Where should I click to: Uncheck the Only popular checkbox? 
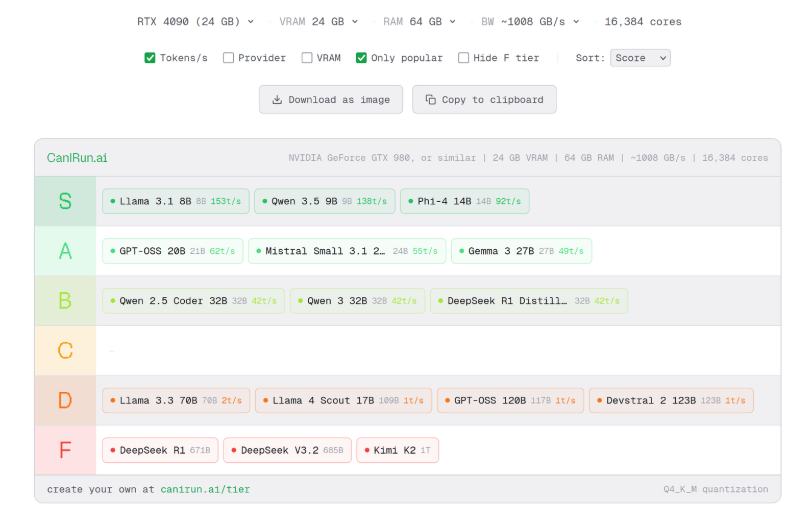coord(361,58)
